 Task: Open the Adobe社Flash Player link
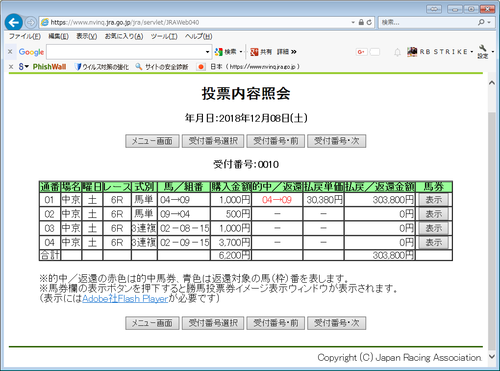(125, 298)
